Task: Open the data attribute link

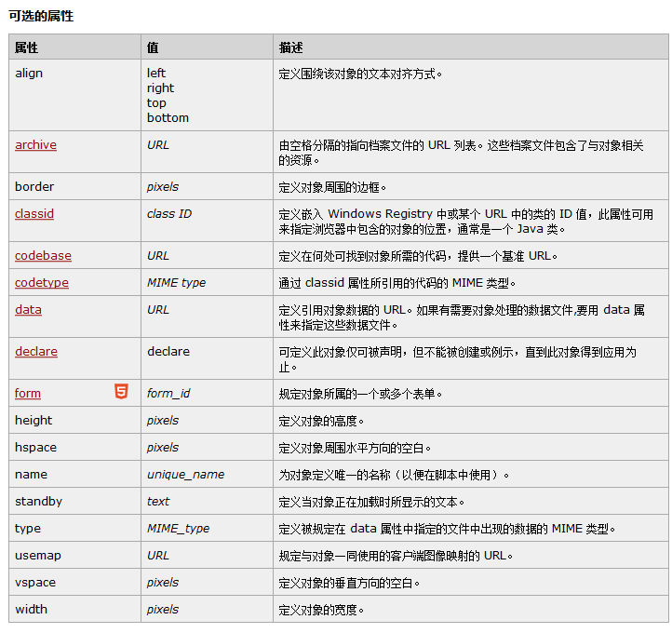Action: coord(28,309)
